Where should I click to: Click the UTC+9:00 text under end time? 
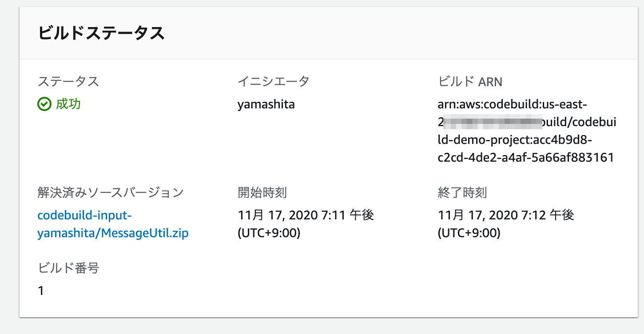469,233
